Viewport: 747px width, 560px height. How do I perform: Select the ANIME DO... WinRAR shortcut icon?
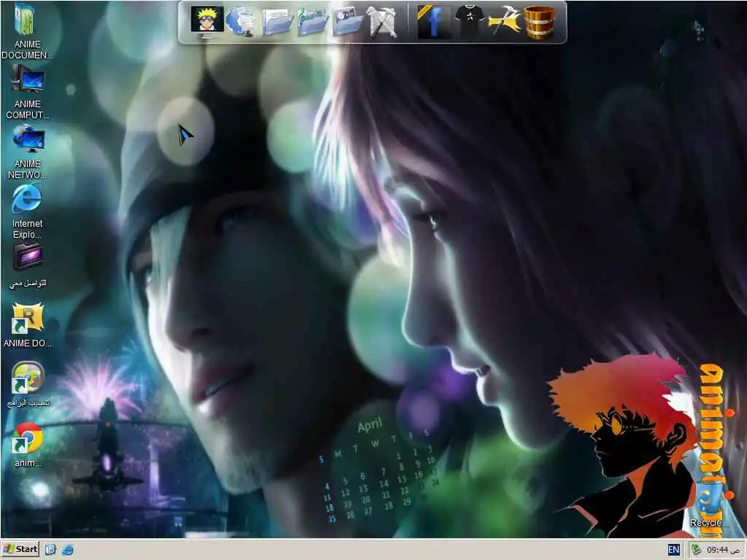tap(27, 324)
